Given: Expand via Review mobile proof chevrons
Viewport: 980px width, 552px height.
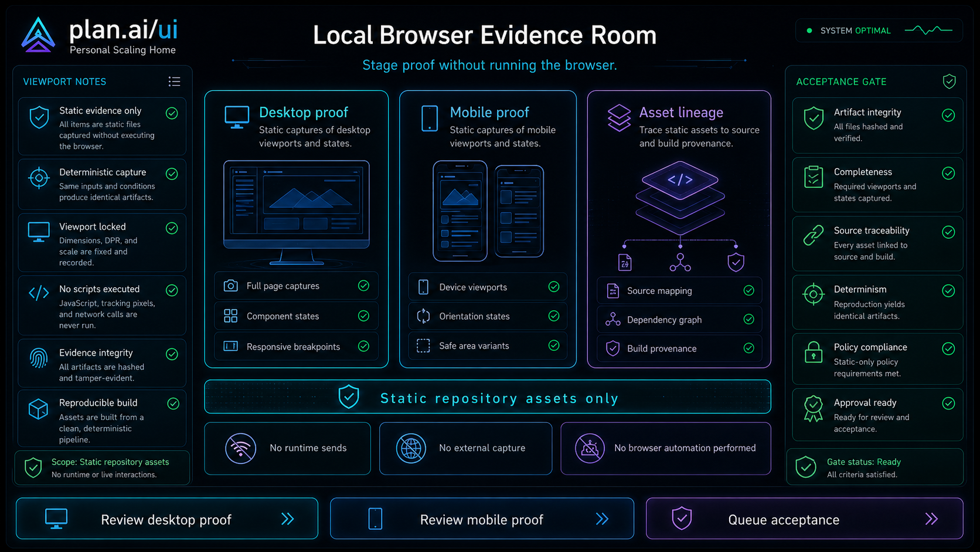Looking at the screenshot, I should (602, 519).
